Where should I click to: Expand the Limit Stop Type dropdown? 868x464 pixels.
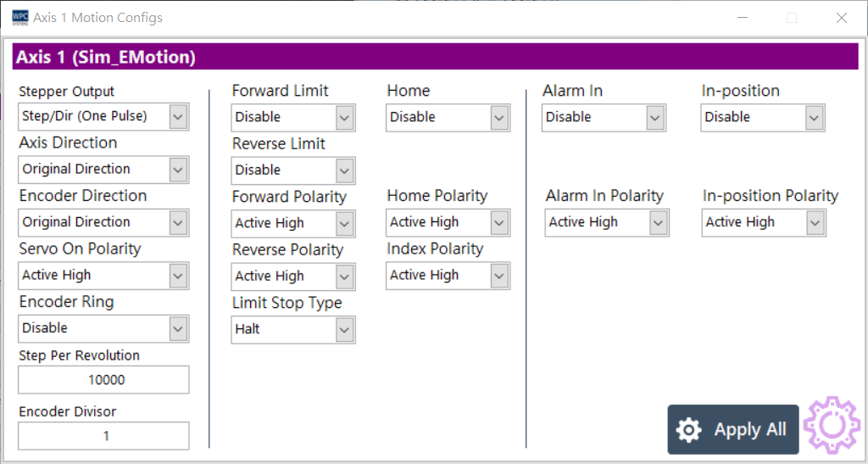293,329
